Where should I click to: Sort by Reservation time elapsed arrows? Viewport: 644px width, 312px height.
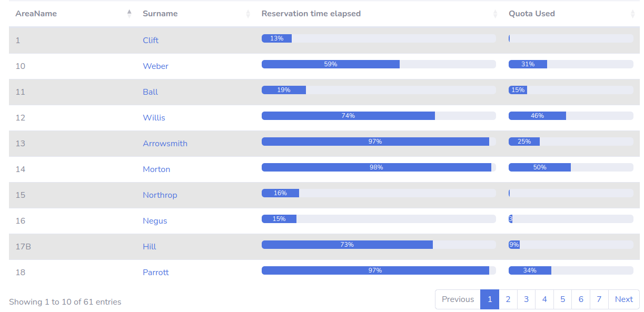pos(495,14)
